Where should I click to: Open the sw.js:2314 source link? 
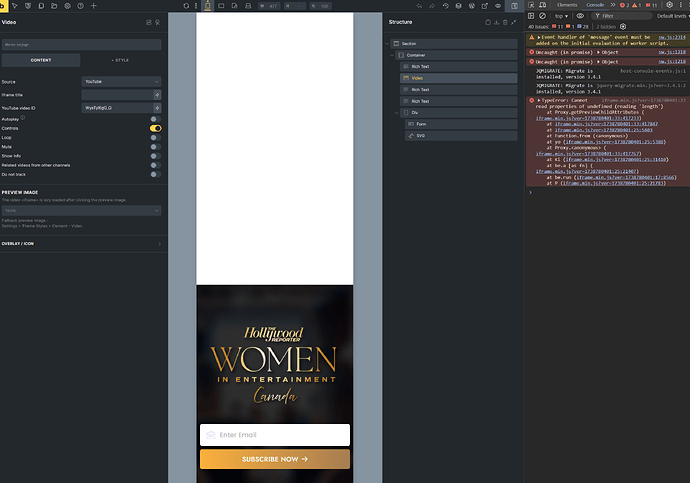tap(672, 37)
